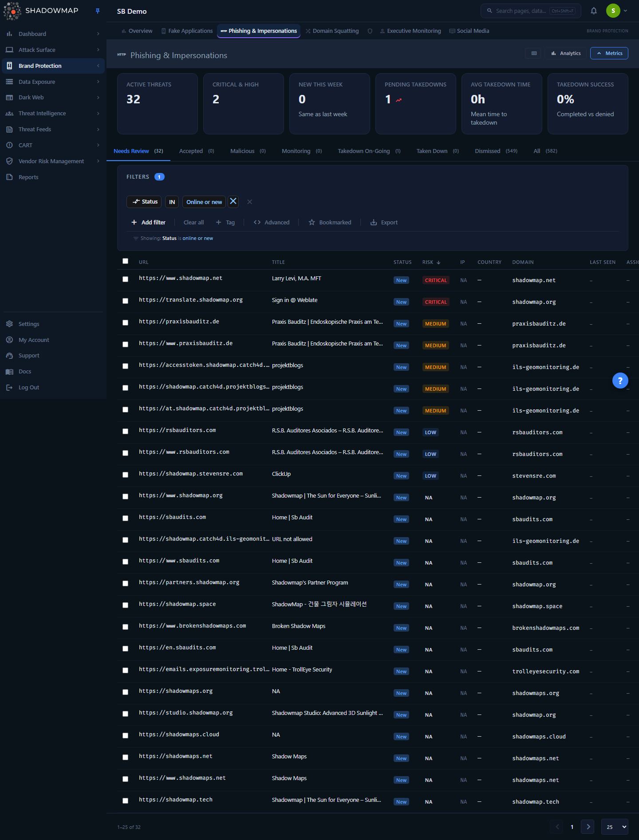Expand the Threat Feeds chevron

pos(98,130)
